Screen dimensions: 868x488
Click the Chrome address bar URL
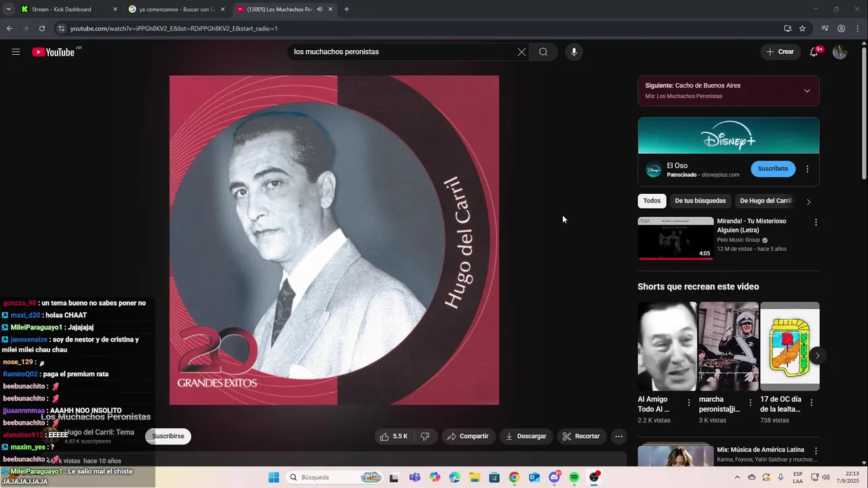tap(174, 28)
